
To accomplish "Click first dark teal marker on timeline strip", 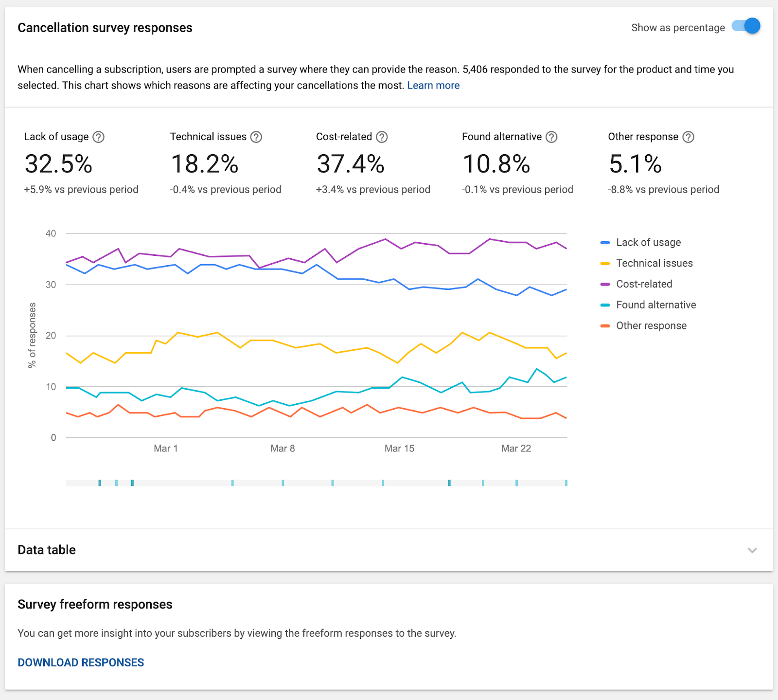I will pos(100,483).
